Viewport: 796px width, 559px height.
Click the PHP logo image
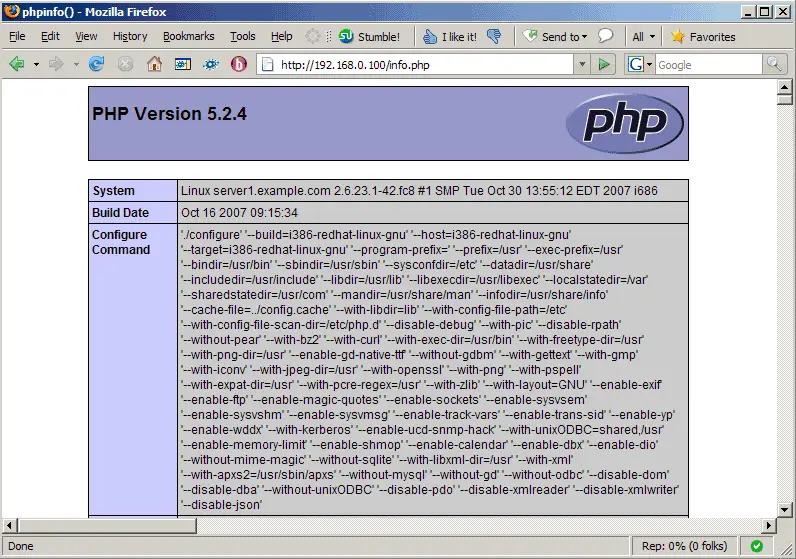point(625,123)
